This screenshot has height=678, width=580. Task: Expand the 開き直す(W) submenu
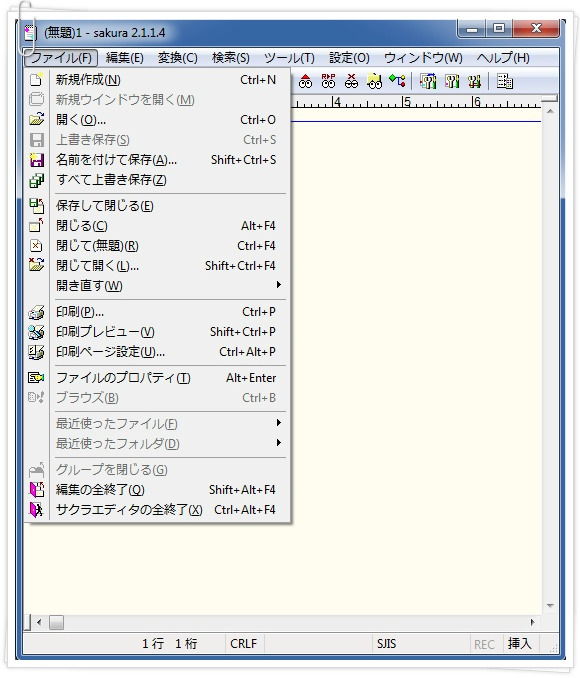[157, 285]
